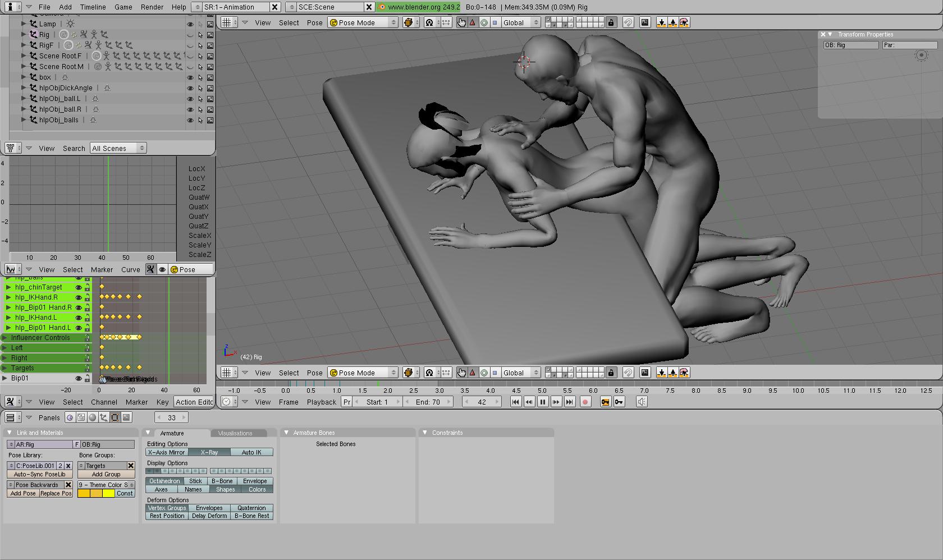Toggle the audio mute speaker icon
This screenshot has height=560, width=943.
642,402
